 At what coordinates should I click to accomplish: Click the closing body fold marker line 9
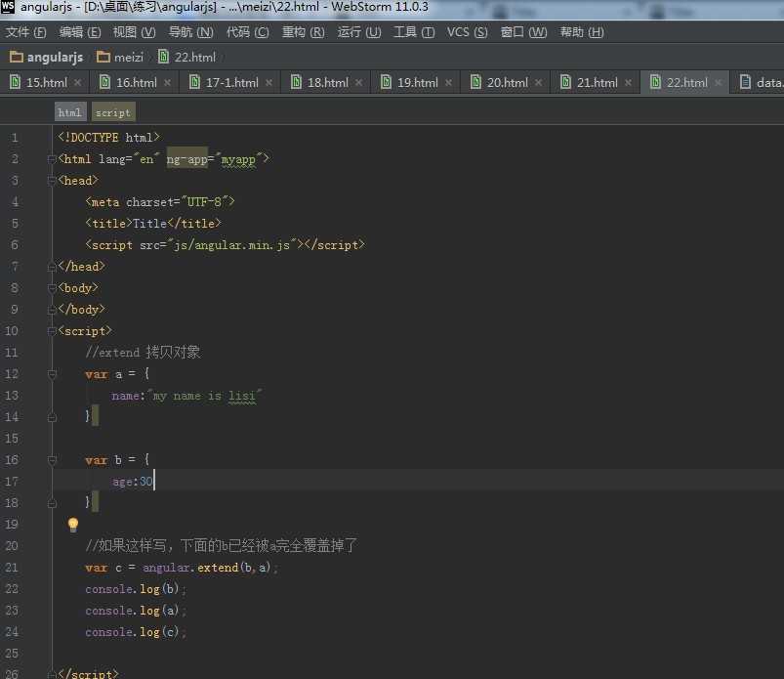coord(52,311)
